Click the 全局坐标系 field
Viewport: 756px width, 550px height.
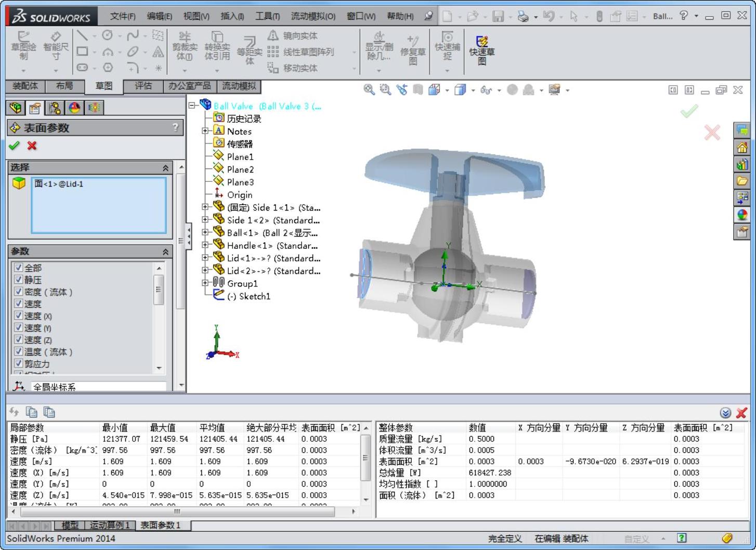tap(99, 387)
